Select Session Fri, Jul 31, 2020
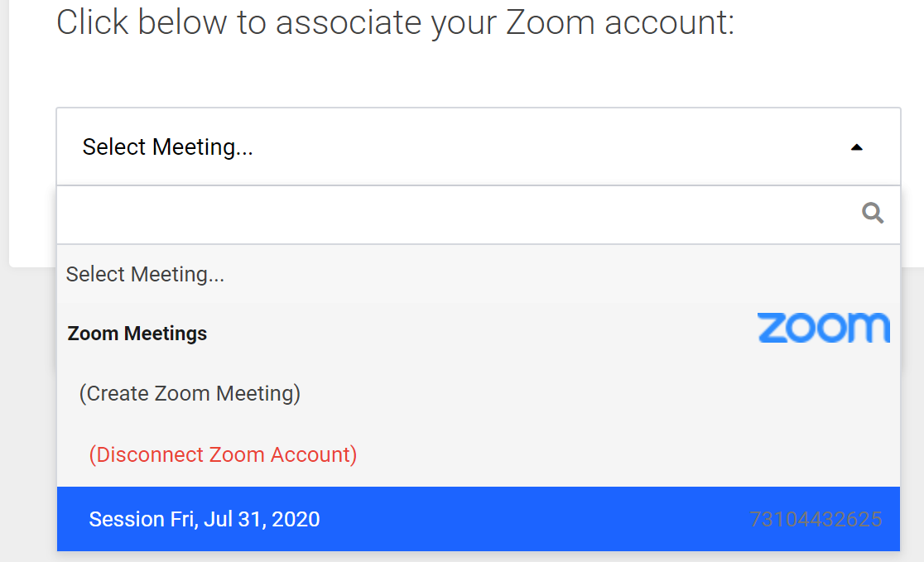This screenshot has height=562, width=924. [x=205, y=519]
